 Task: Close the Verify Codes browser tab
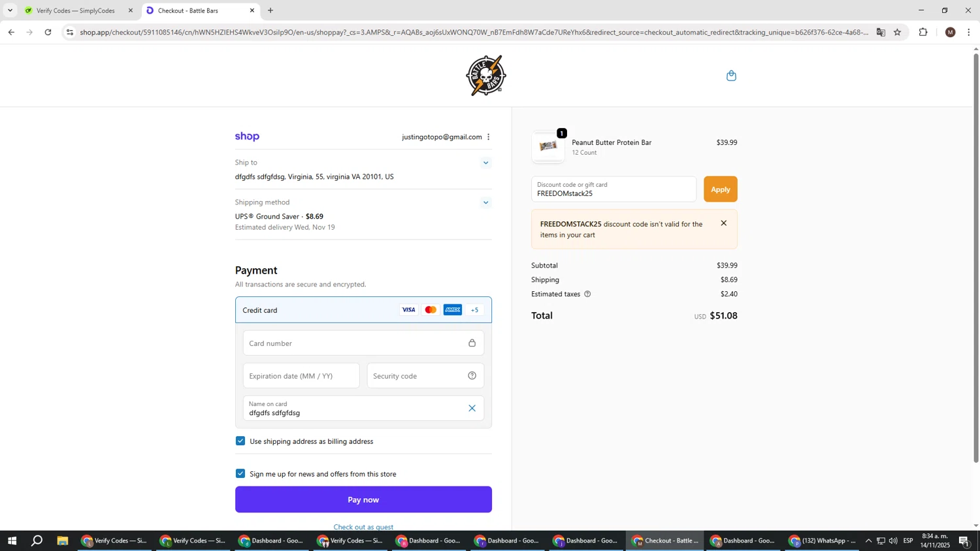coord(130,10)
